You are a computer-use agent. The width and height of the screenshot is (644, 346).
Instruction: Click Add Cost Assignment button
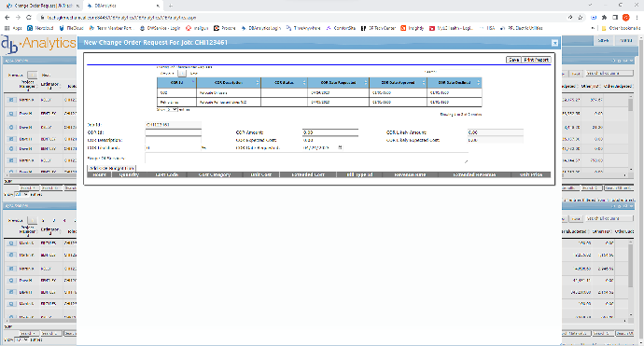(111, 168)
